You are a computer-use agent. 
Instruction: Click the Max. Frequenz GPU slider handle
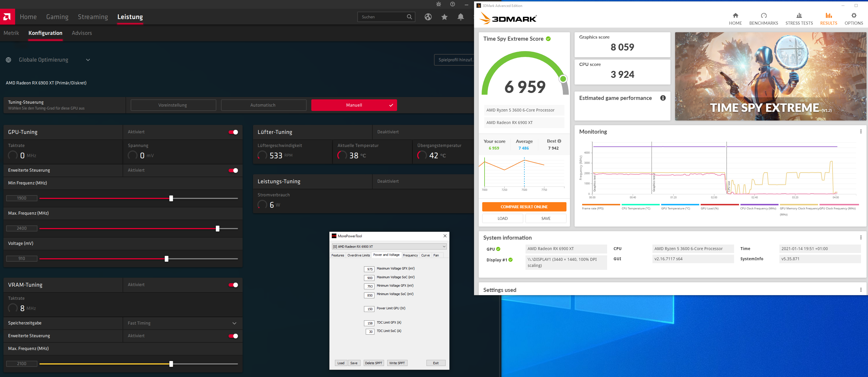click(x=218, y=229)
